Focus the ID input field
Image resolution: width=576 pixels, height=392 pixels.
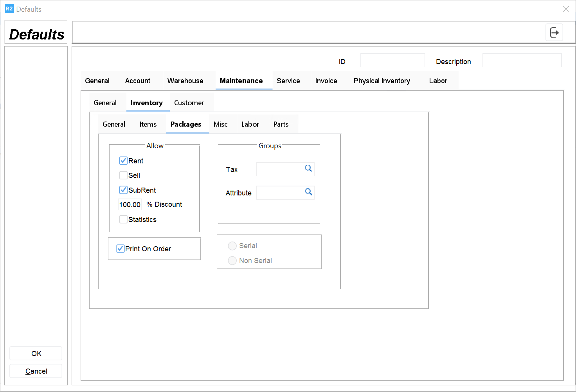(392, 61)
